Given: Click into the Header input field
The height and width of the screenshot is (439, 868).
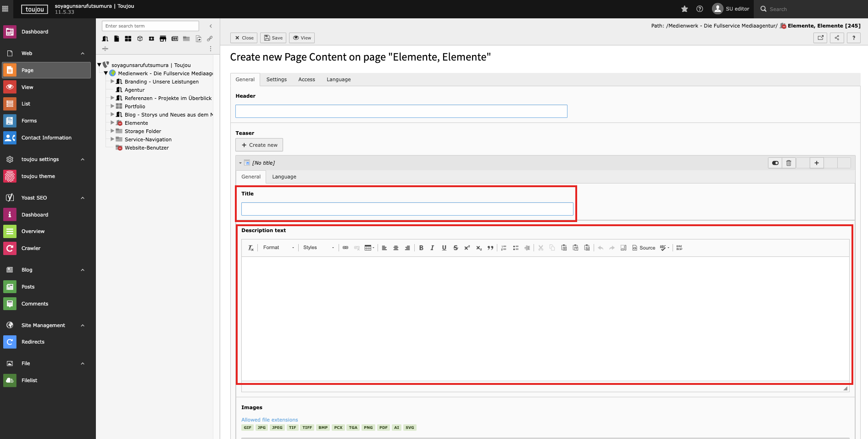Looking at the screenshot, I should point(401,111).
